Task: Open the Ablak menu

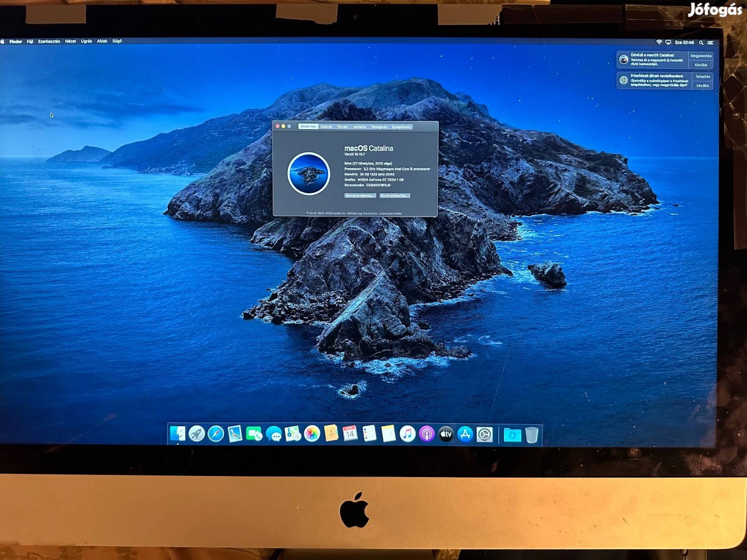Action: (x=102, y=41)
